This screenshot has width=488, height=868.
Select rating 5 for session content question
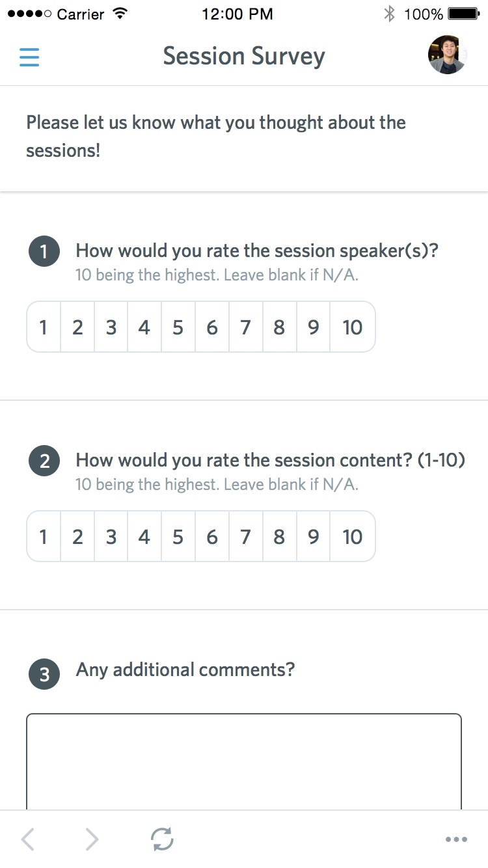[x=178, y=537]
